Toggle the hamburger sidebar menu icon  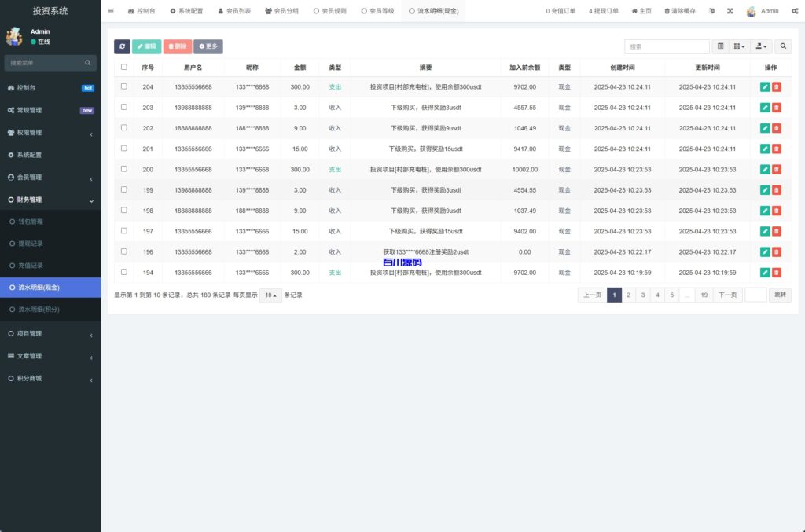pyautogui.click(x=111, y=11)
